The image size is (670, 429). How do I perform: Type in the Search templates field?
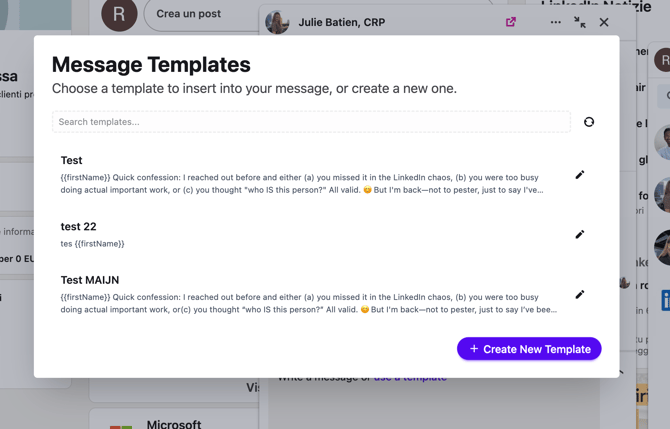[311, 122]
